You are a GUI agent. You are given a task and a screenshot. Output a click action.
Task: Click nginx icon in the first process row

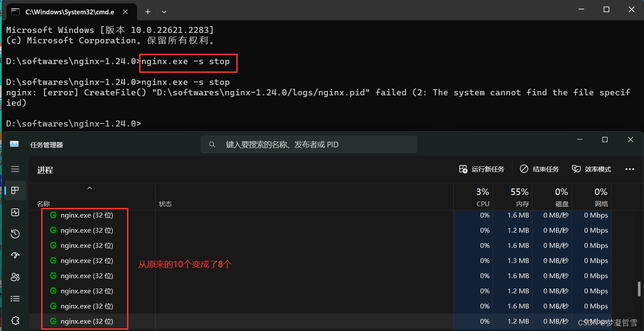(54, 215)
